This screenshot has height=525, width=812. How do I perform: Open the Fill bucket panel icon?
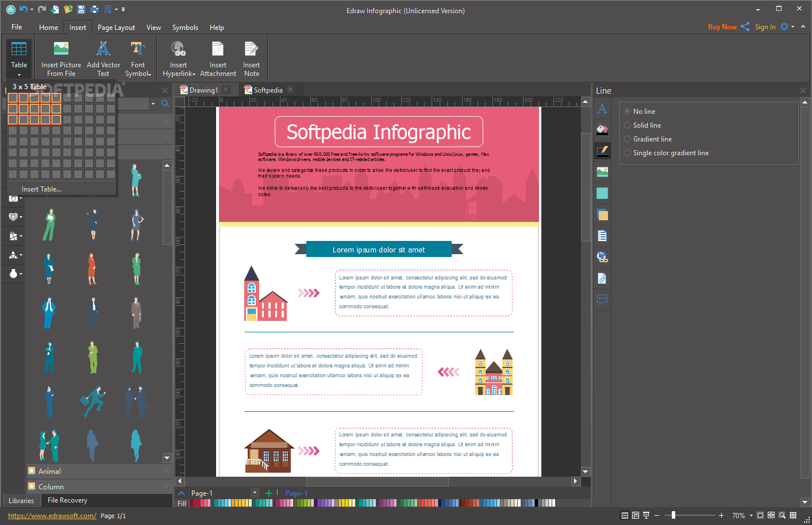(602, 129)
